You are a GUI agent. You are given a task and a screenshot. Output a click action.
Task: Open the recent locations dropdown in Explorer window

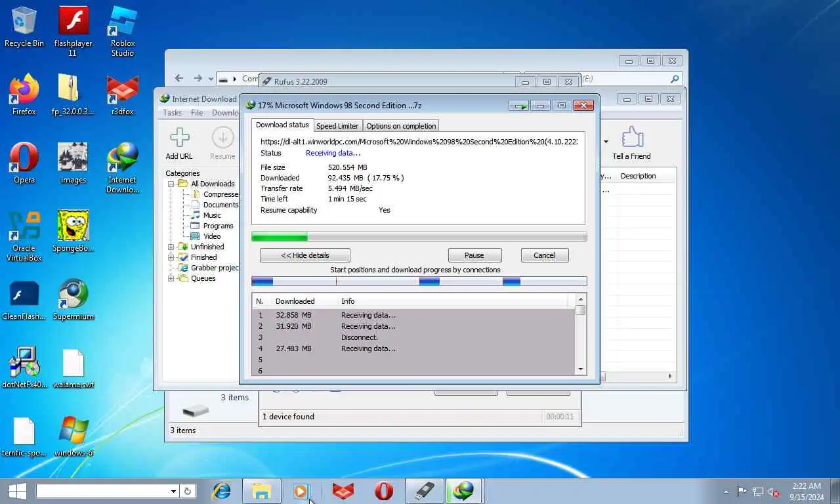pyautogui.click(x=211, y=79)
